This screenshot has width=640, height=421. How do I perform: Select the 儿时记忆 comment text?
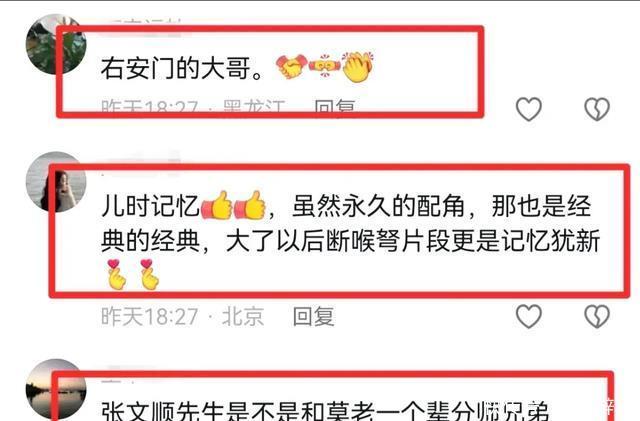350,241
